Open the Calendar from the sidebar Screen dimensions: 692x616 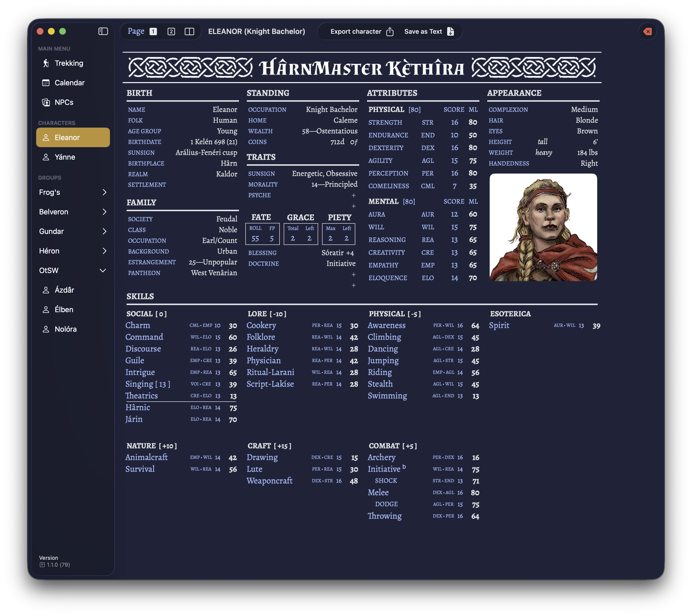click(70, 83)
